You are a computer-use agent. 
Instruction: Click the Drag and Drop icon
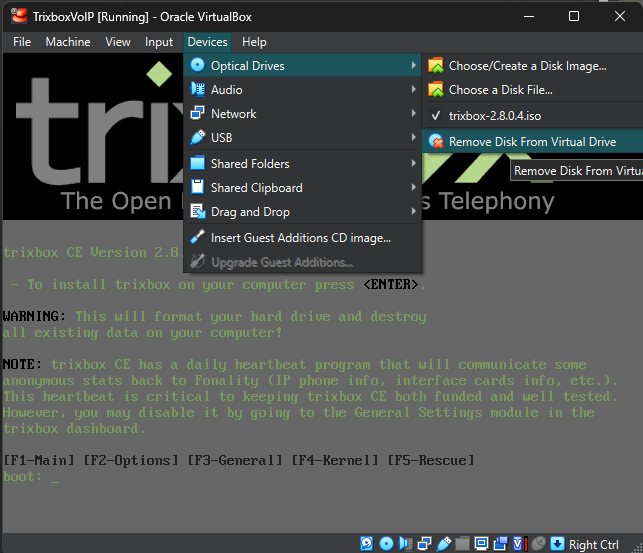198,212
